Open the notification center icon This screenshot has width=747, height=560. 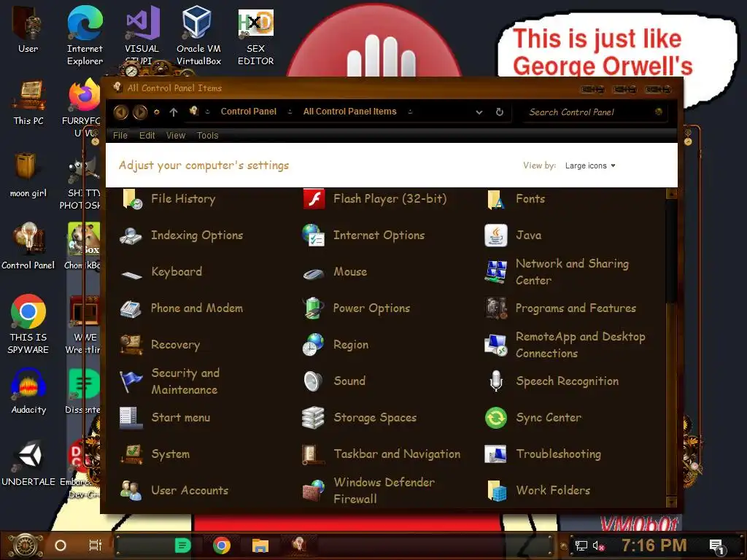(717, 547)
